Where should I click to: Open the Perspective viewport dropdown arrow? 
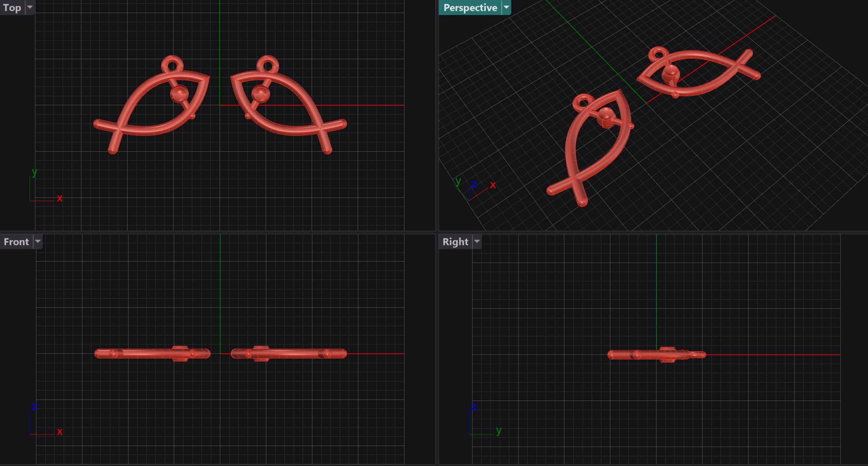(506, 7)
